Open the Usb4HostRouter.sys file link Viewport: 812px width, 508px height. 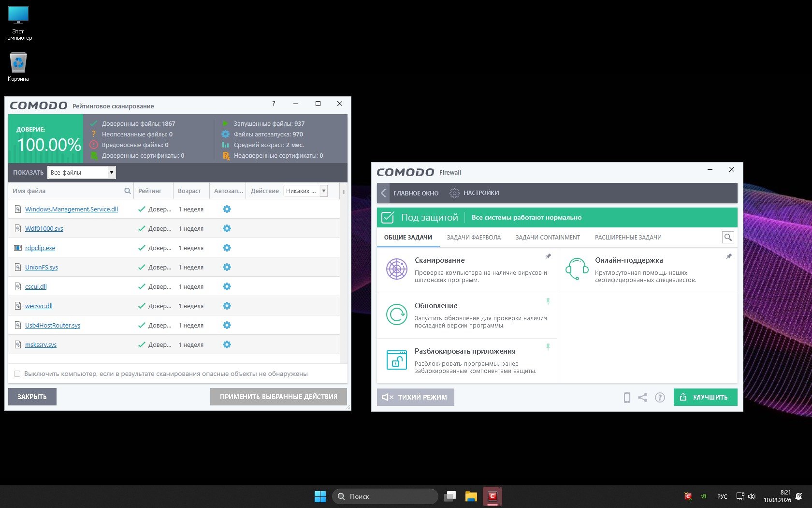click(53, 325)
